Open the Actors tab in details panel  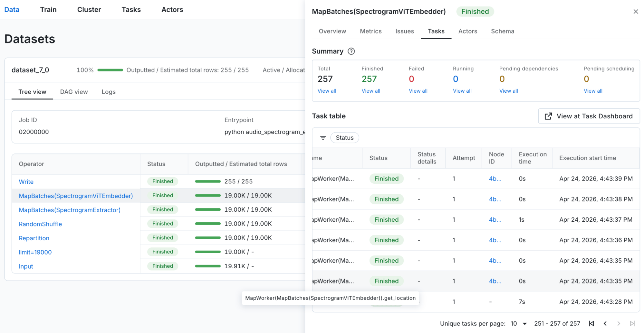tap(467, 31)
